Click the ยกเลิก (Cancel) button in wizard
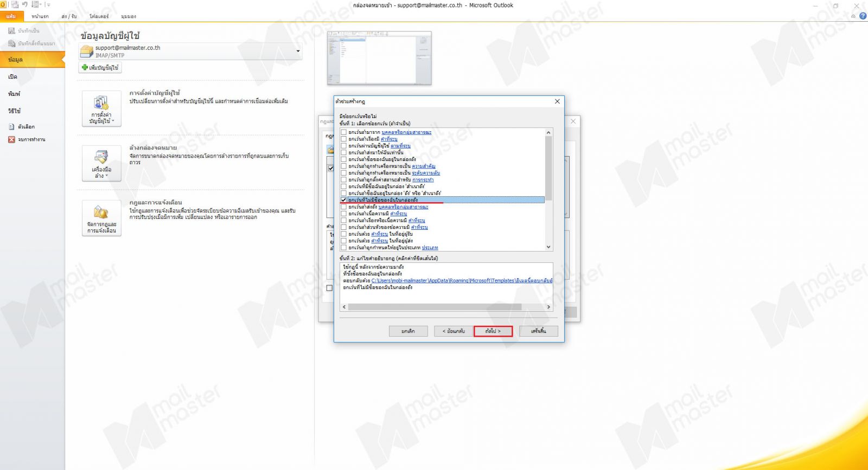Viewport: 868px width, 470px height. click(408, 331)
